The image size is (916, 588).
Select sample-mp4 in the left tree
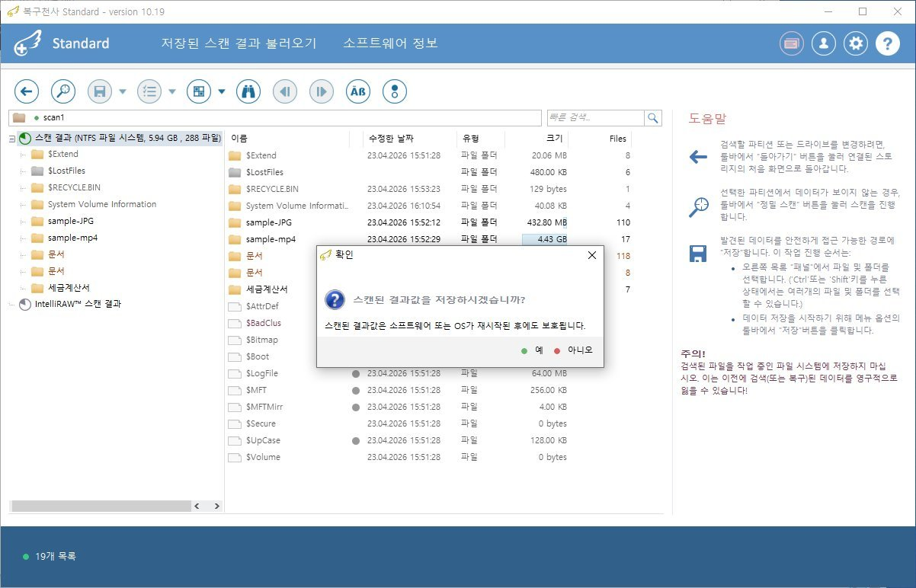click(72, 238)
